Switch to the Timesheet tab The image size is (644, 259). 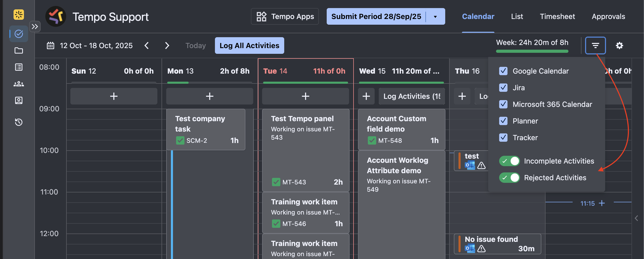coord(557,17)
